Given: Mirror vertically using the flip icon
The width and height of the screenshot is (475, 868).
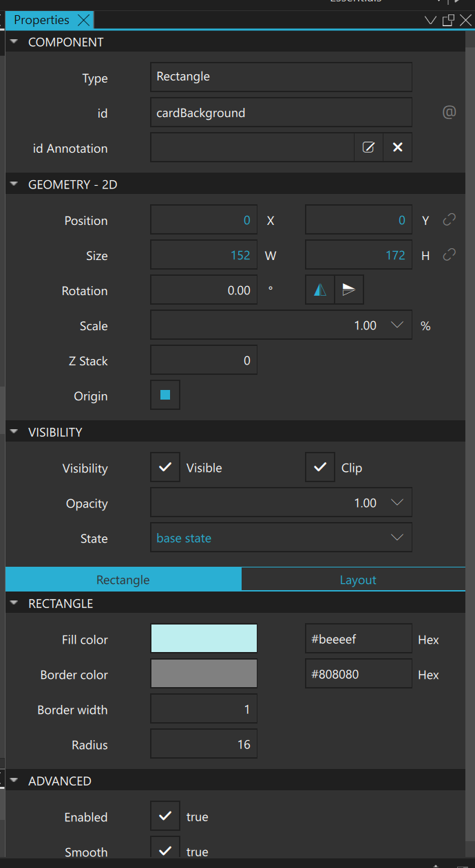Looking at the screenshot, I should [349, 290].
